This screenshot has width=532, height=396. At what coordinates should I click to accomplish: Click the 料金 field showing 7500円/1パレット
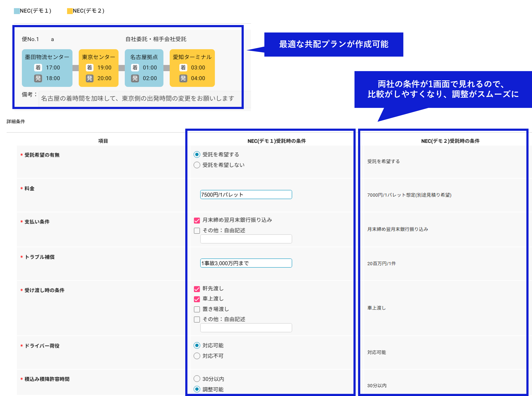[x=246, y=195]
